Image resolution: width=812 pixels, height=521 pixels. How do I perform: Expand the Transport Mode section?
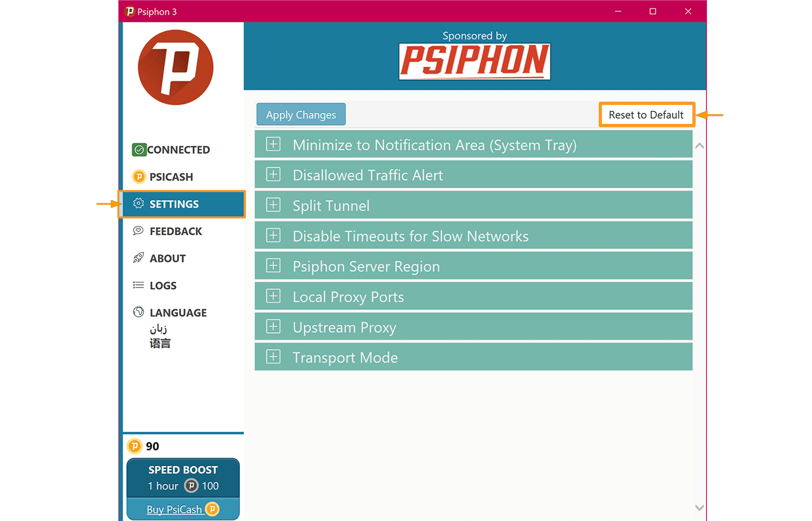click(273, 356)
